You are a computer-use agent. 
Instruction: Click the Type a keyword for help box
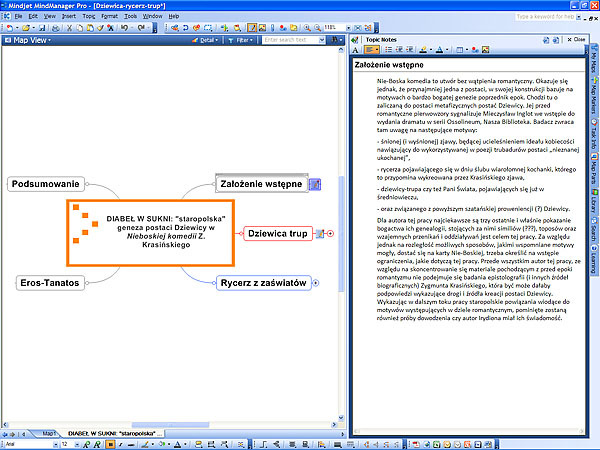coord(545,17)
